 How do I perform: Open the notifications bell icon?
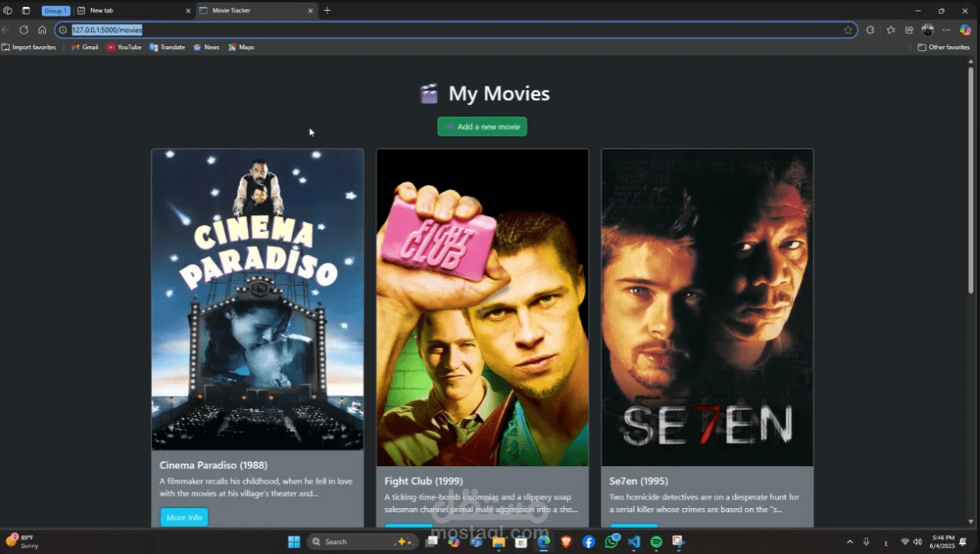point(964,542)
